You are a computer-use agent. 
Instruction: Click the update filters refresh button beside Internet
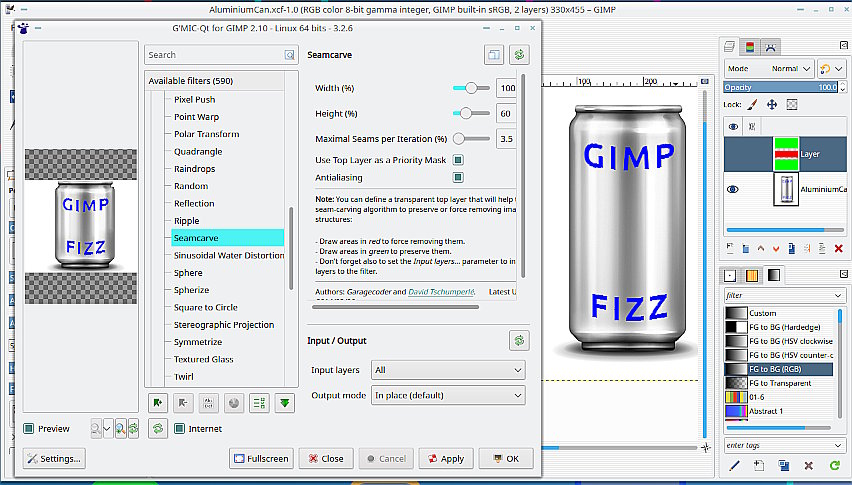click(x=158, y=429)
